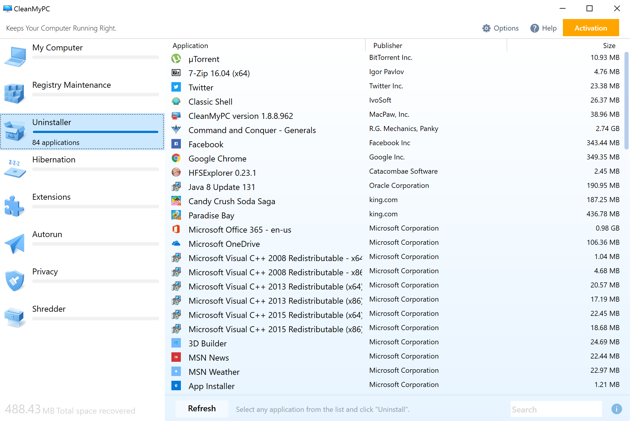Click the R.G. Mechanics, Panky publisher cell

coord(403,129)
